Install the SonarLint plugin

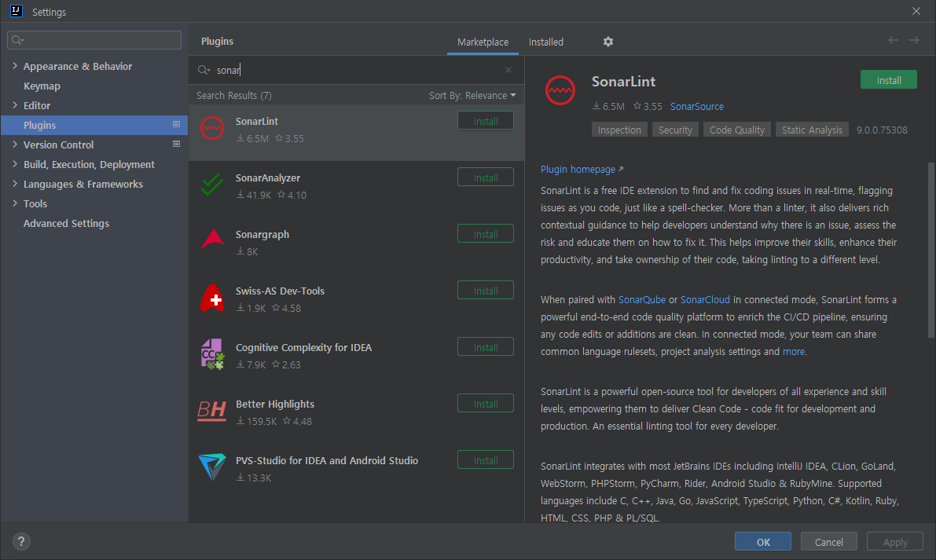[888, 79]
